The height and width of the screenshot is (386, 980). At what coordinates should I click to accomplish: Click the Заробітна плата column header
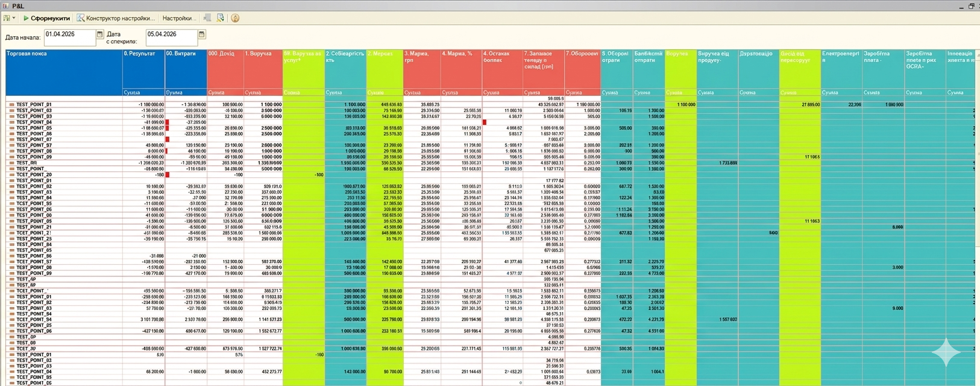click(883, 69)
